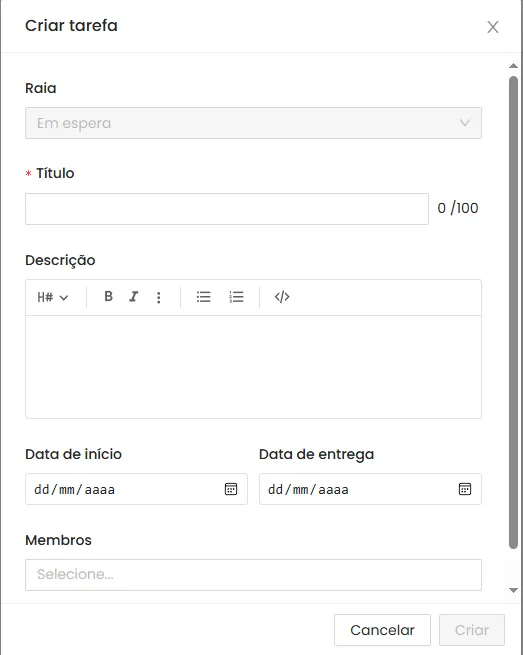Focus the Data de entrega date field

tap(370, 489)
